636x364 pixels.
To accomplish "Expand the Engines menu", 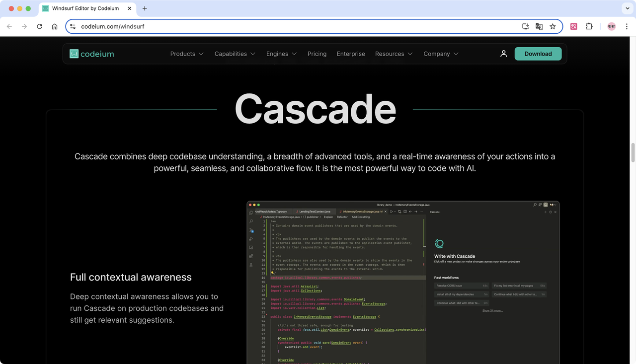I will pyautogui.click(x=281, y=54).
